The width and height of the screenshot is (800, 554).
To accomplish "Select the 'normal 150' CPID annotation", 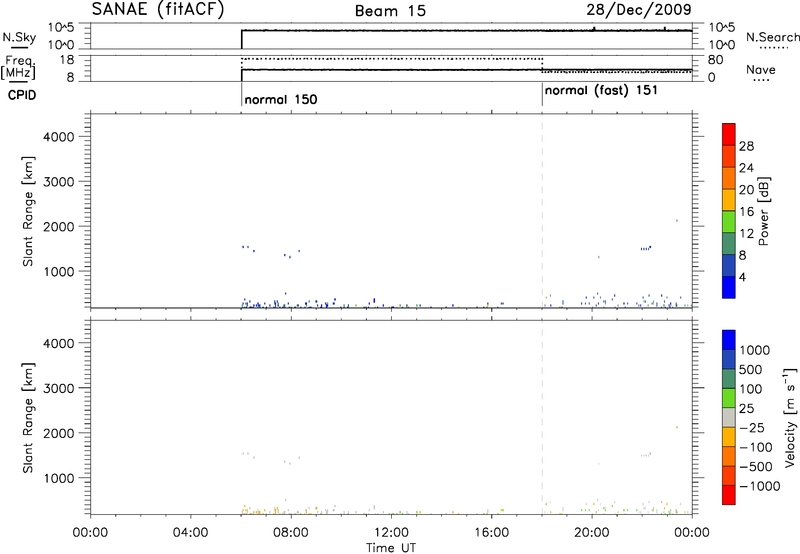I will [x=281, y=99].
